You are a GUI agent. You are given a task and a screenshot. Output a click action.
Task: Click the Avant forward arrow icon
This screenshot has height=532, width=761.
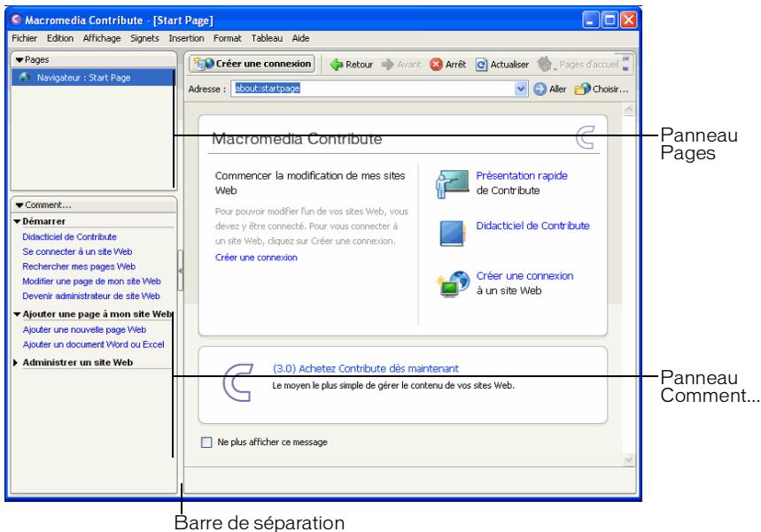pyautogui.click(x=388, y=64)
